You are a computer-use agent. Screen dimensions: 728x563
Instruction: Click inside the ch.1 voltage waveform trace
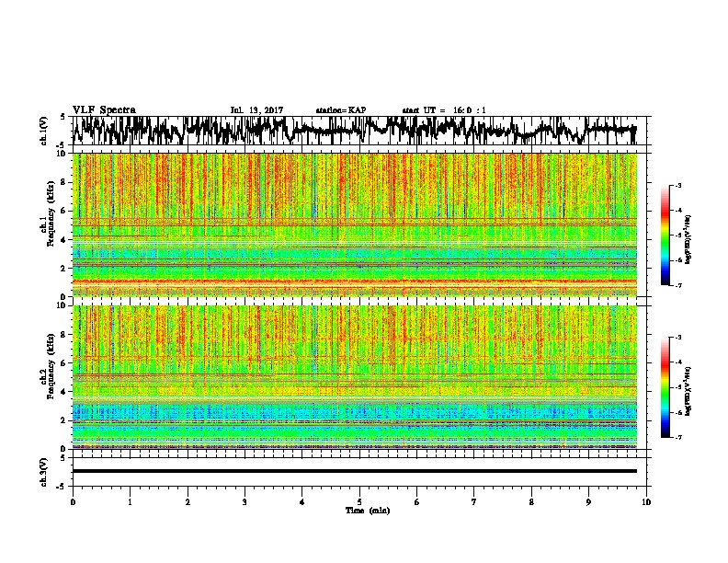click(354, 131)
